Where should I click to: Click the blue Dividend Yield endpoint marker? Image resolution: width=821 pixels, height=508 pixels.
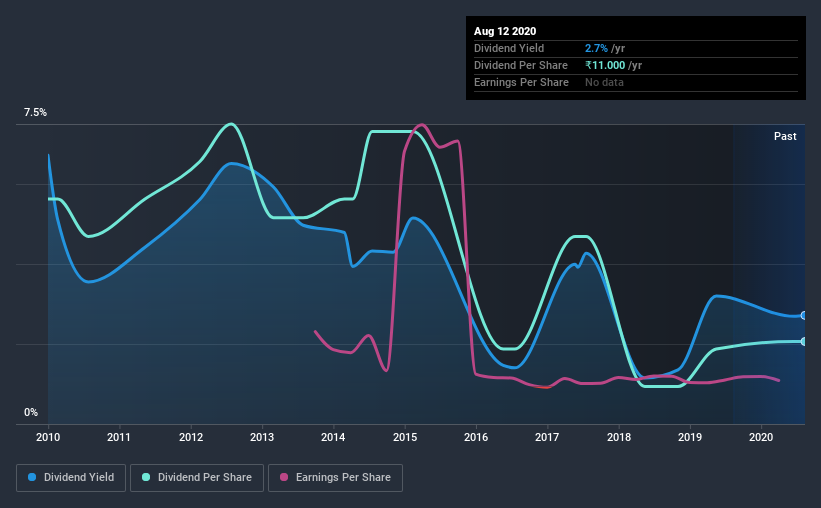pos(804,315)
